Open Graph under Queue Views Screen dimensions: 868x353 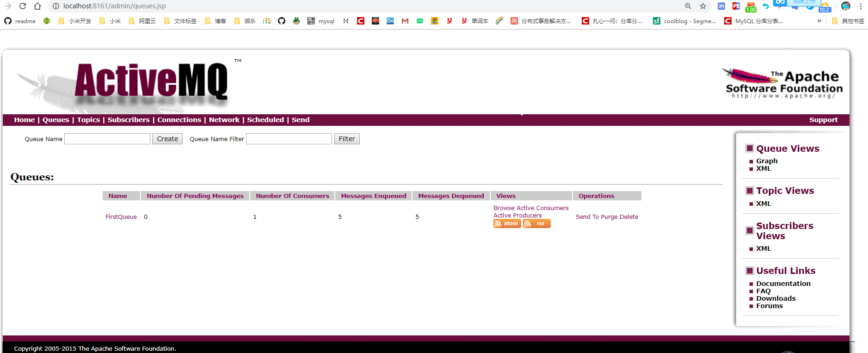coord(767,161)
